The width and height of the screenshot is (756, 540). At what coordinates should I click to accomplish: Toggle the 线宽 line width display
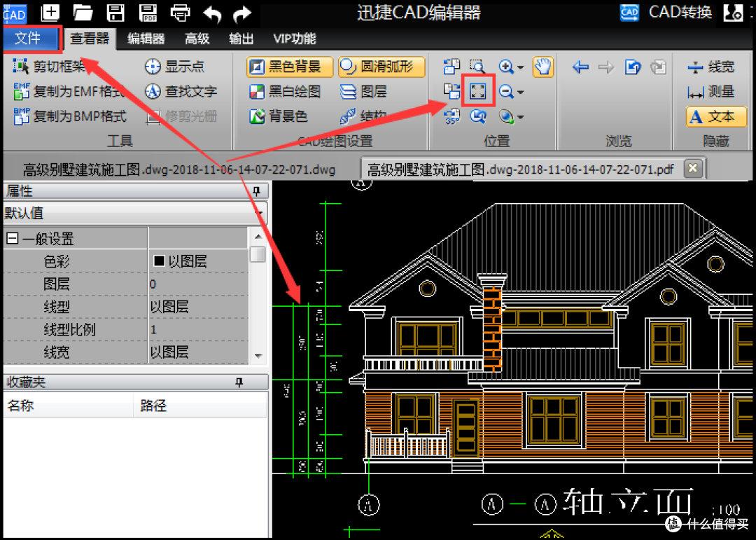[712, 67]
